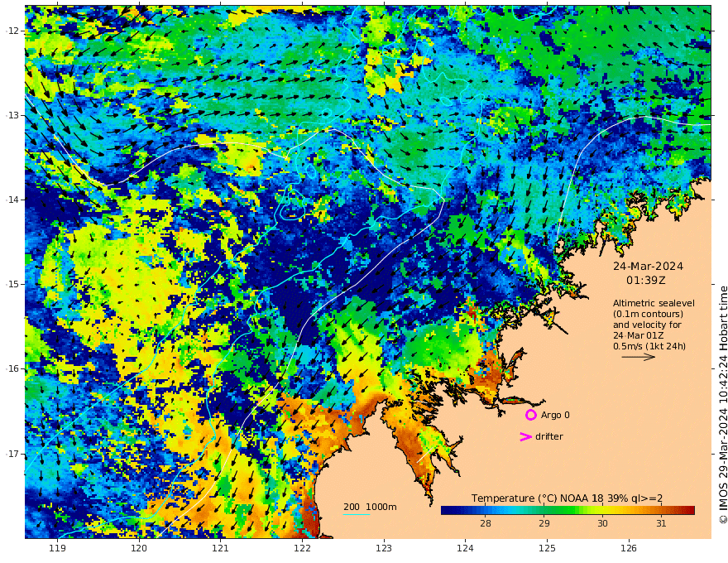Click the IMOS copyright timestamp text

[x=723, y=404]
